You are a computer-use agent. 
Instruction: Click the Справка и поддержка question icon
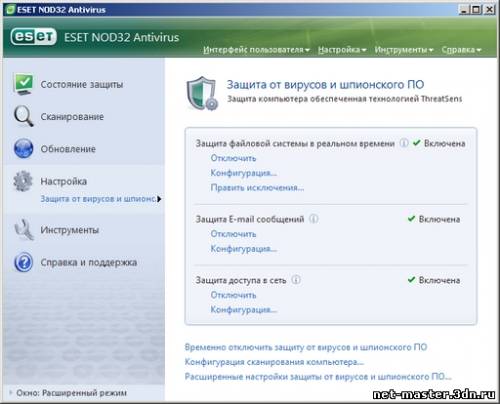click(x=23, y=262)
